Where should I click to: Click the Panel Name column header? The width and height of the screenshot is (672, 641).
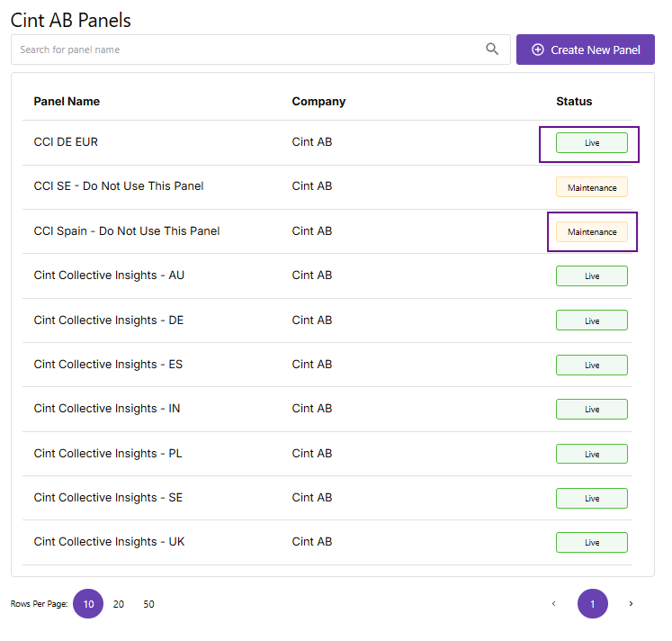click(x=67, y=102)
